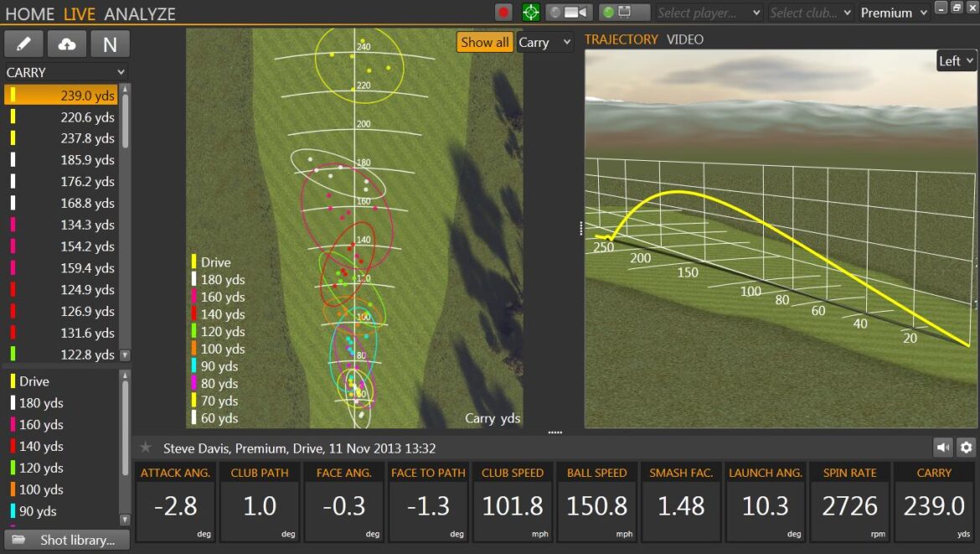Click the pencil edit icon
This screenshot has height=554, width=980.
(24, 44)
